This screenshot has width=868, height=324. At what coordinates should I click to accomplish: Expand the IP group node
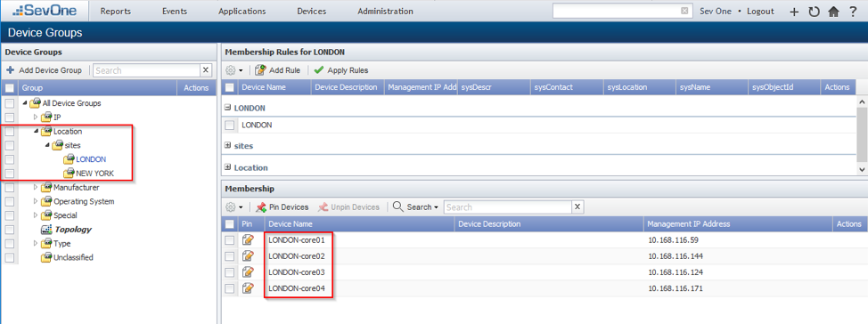[36, 117]
